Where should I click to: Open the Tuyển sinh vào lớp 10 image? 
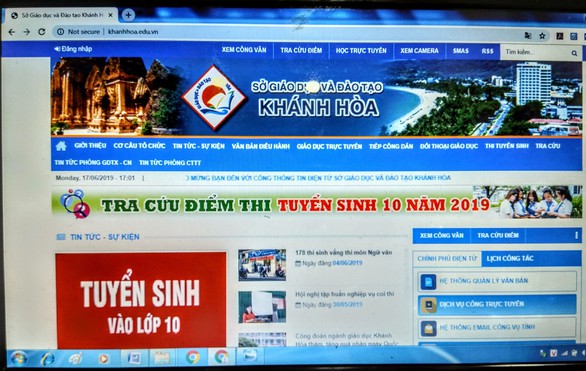tap(141, 301)
